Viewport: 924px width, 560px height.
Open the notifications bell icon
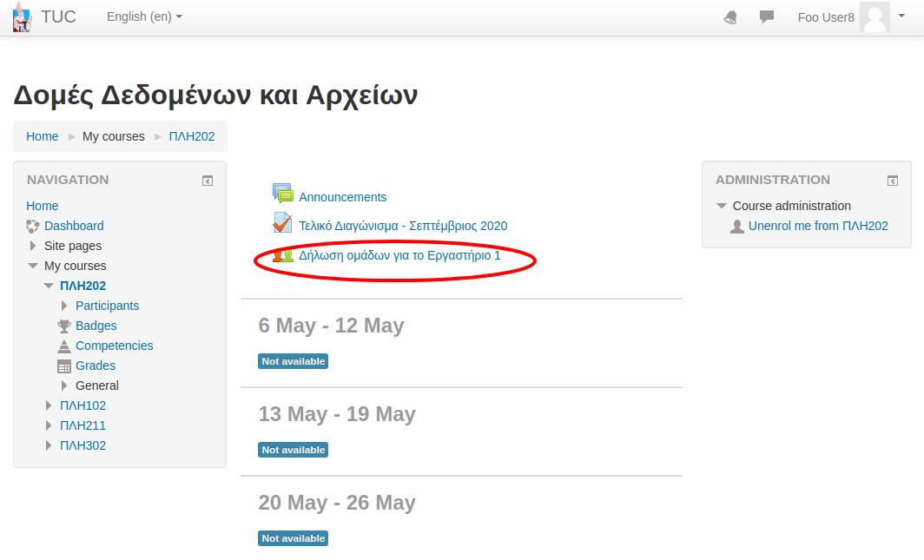coord(730,17)
